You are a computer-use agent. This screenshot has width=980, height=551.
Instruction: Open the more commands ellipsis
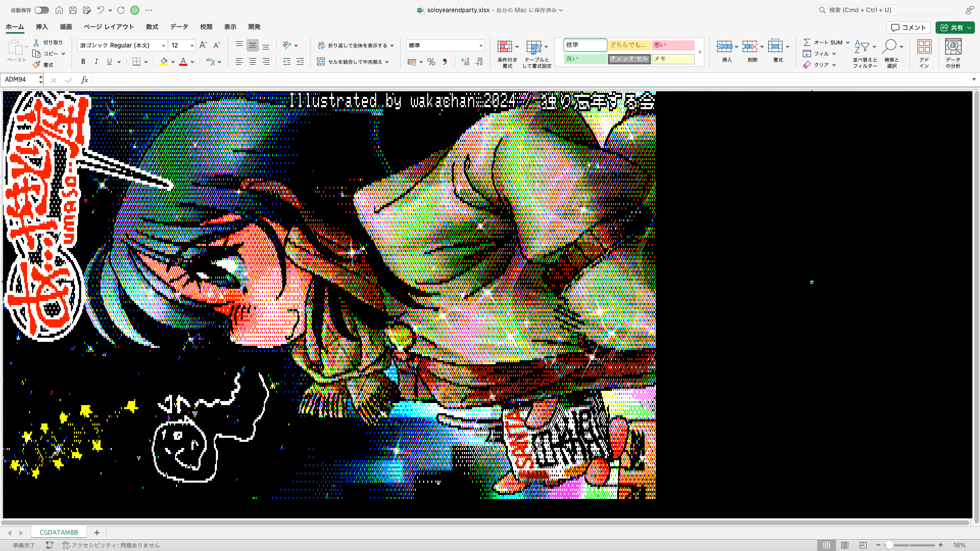point(149,10)
